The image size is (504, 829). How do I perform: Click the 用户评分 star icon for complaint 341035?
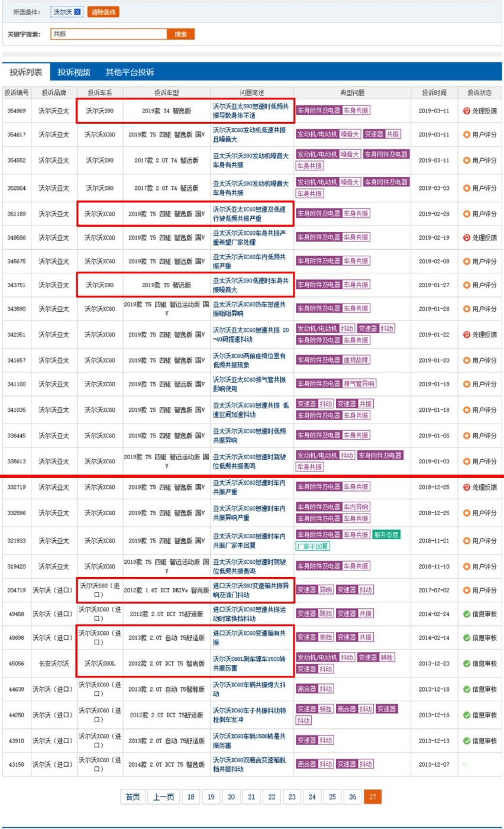466,409
